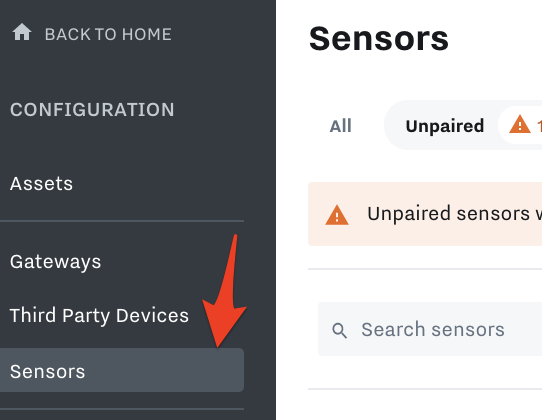Focus the Search sensors input field
Viewport: 542px width, 420px height.
pyautogui.click(x=430, y=329)
